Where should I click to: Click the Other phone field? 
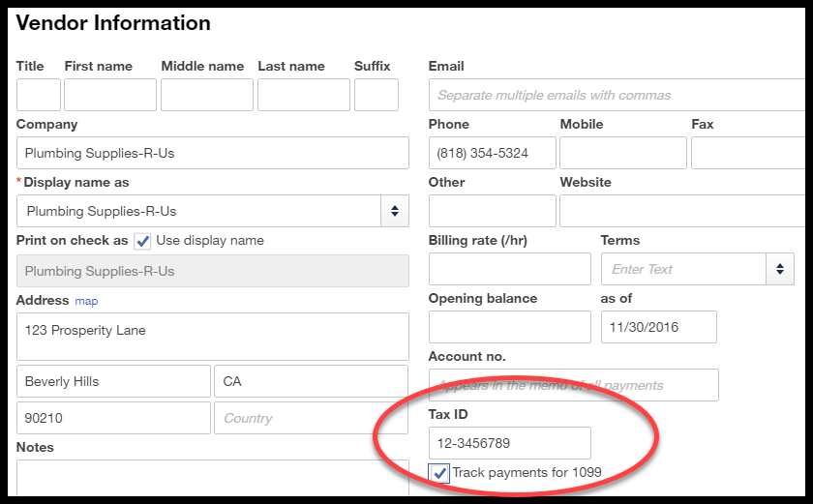pyautogui.click(x=492, y=211)
